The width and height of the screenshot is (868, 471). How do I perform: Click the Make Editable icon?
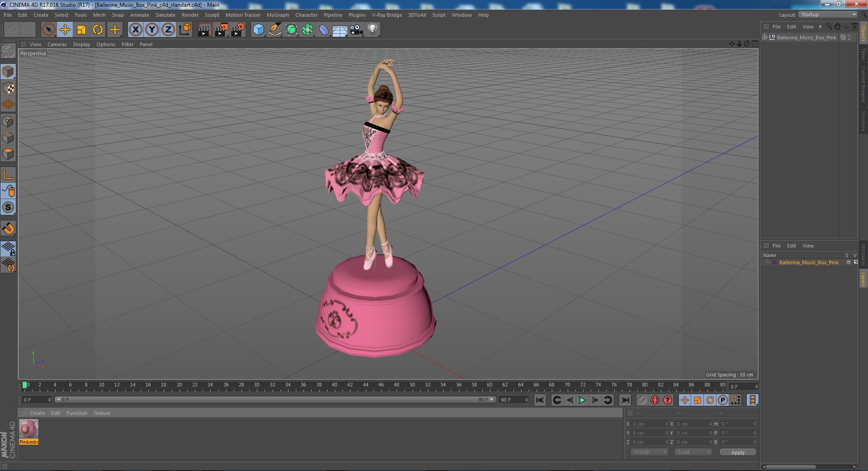pos(8,51)
